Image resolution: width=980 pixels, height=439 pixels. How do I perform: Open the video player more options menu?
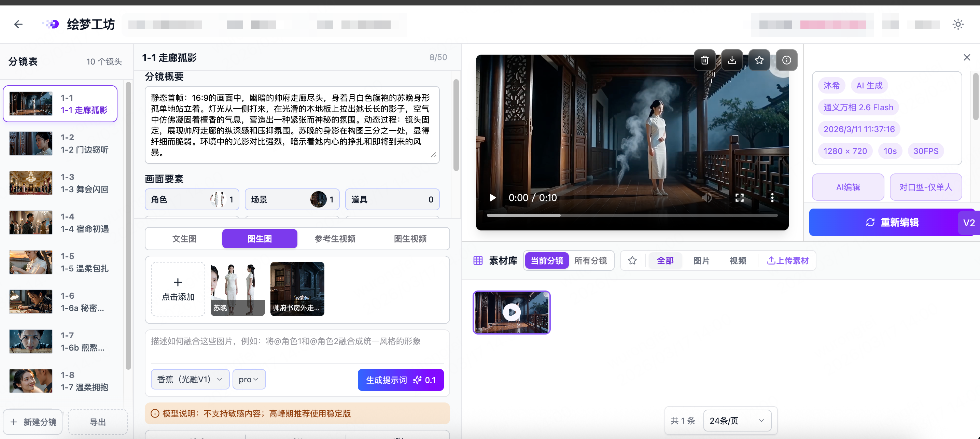point(772,197)
